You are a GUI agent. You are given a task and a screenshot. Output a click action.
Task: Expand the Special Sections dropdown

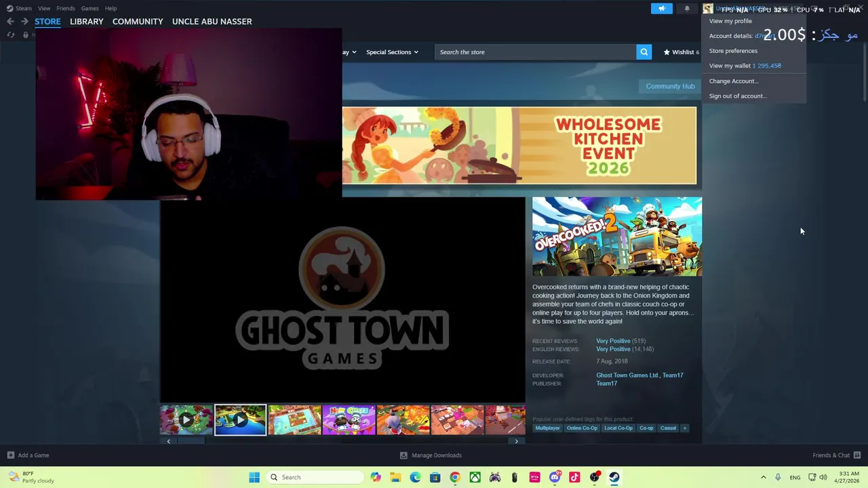pyautogui.click(x=392, y=52)
